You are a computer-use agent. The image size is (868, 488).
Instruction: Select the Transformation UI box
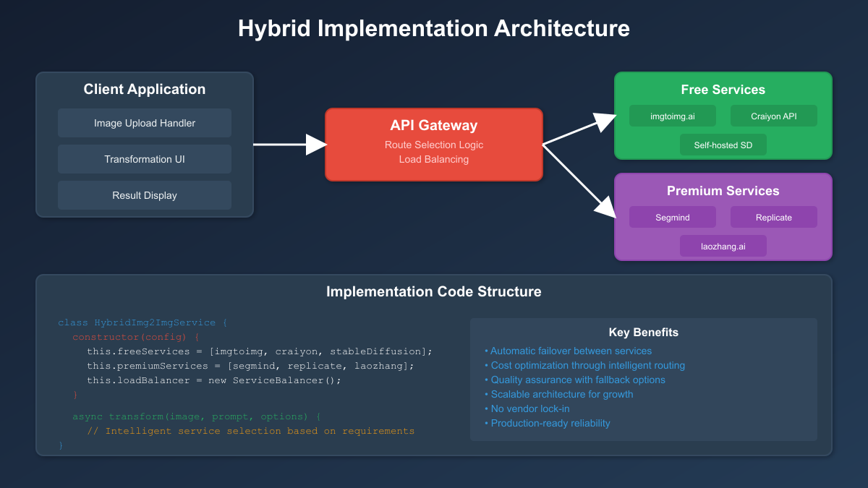(x=145, y=159)
